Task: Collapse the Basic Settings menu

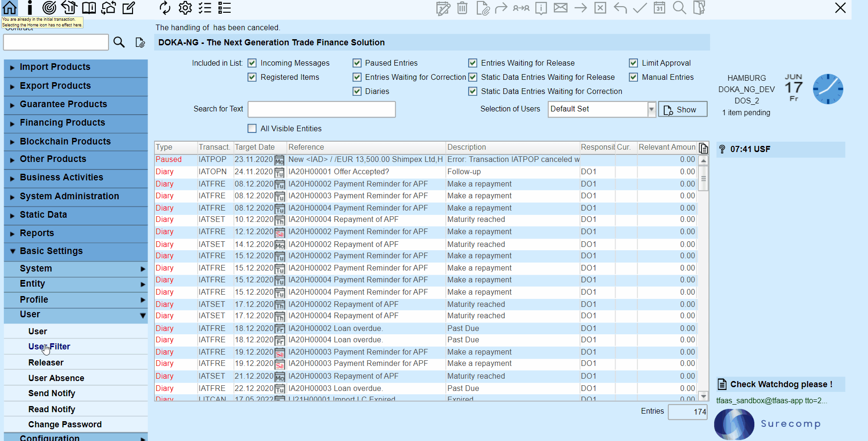Action: coord(75,251)
